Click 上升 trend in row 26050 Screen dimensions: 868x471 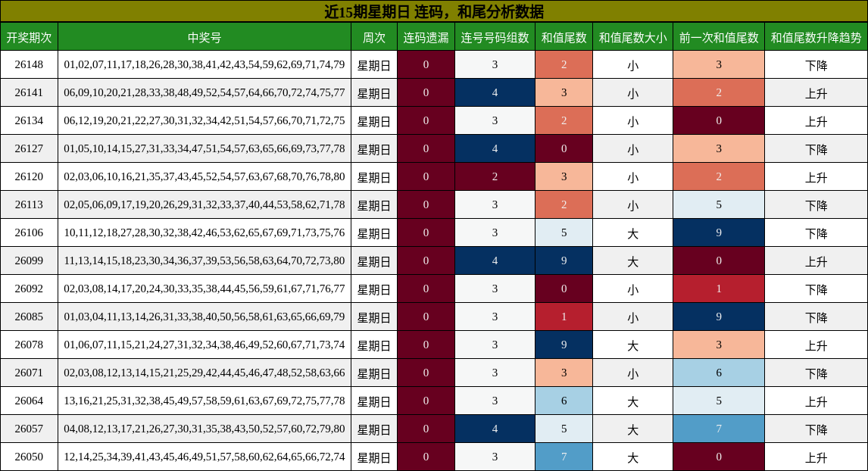click(816, 457)
